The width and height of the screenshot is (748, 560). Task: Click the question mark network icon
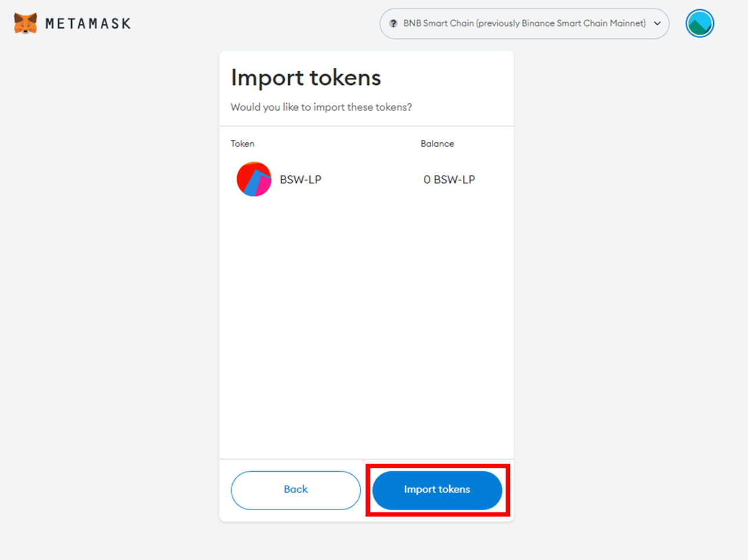point(393,24)
